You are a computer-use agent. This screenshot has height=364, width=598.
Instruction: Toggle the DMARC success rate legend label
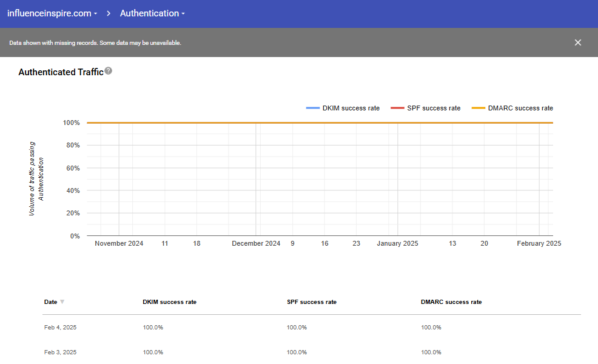coord(520,108)
